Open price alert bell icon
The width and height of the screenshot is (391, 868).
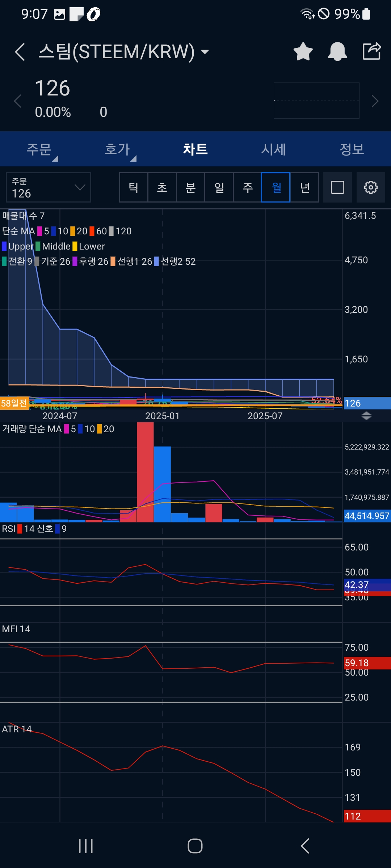337,51
